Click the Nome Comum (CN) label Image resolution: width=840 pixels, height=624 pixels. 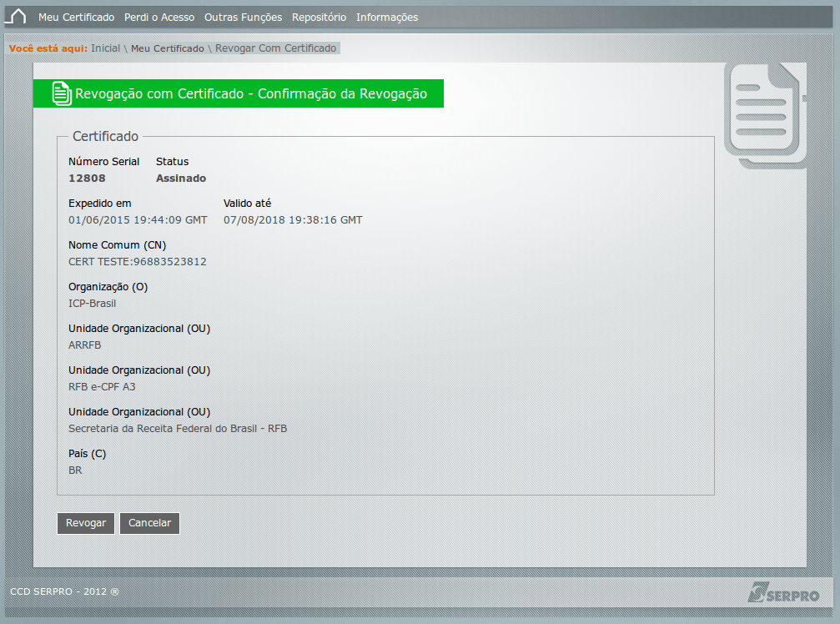(x=118, y=245)
